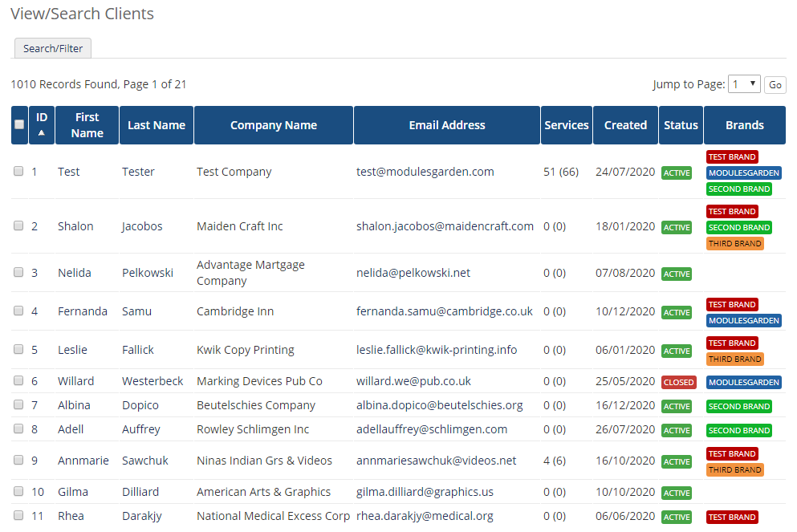Click the THIRD BRAND badge for Shalon Jacobos

(734, 243)
